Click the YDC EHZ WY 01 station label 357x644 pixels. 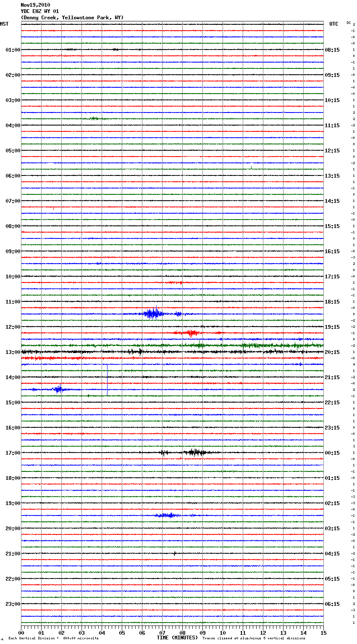pos(40,11)
